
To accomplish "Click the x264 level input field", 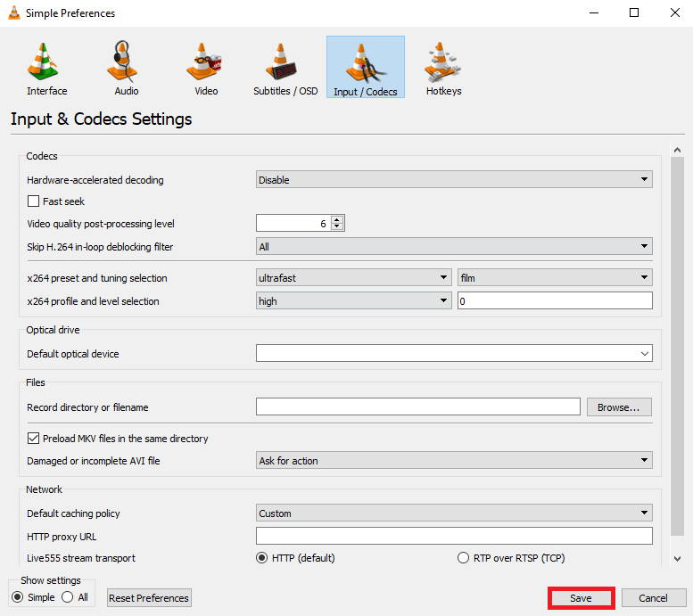I will click(555, 300).
